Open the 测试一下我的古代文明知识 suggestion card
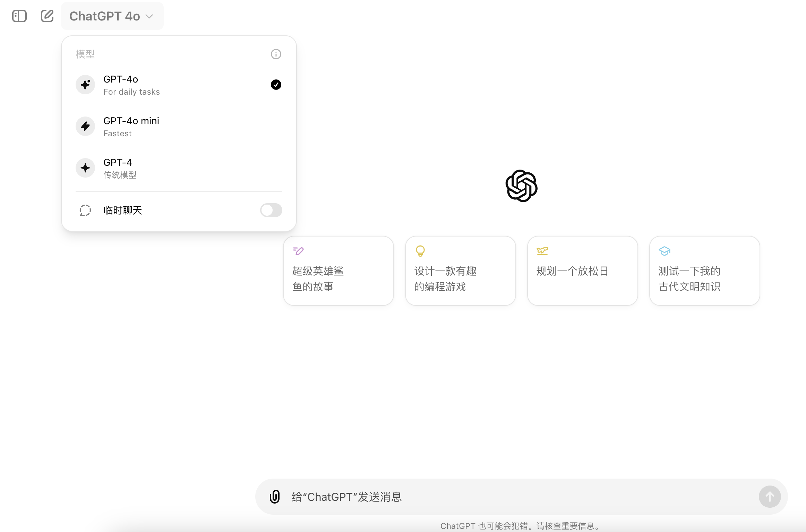 pyautogui.click(x=705, y=271)
